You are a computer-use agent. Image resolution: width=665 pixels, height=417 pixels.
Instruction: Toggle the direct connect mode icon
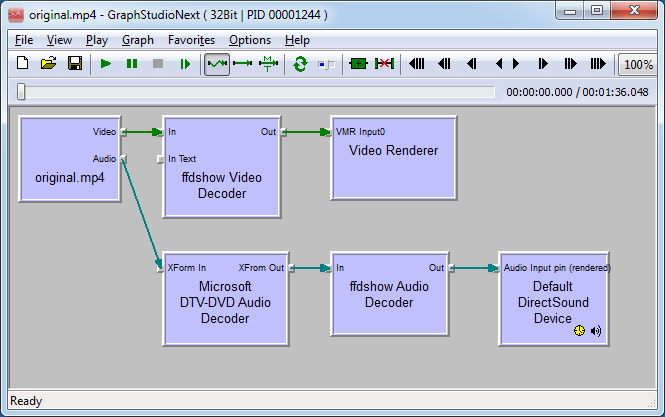point(243,64)
